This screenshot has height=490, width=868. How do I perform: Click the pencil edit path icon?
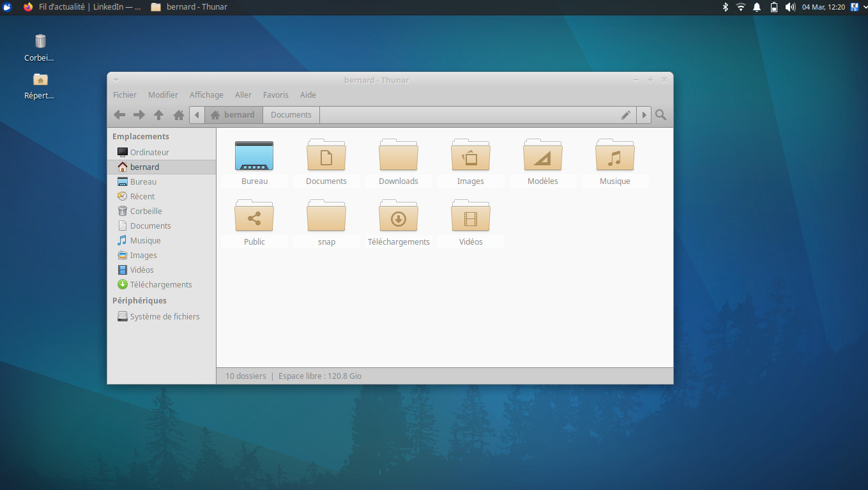[626, 115]
